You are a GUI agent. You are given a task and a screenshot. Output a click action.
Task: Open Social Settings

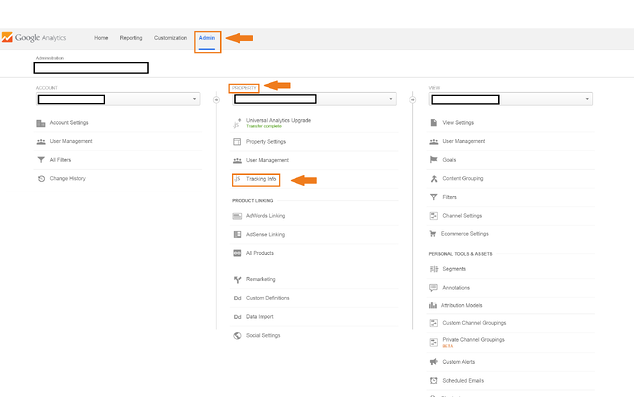(x=263, y=335)
